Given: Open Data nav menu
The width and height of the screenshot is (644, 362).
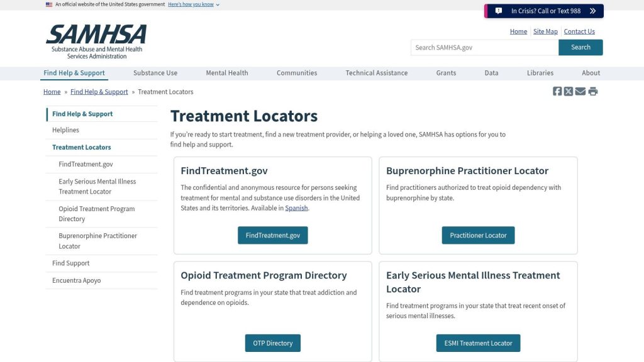Looking at the screenshot, I should click(x=491, y=73).
